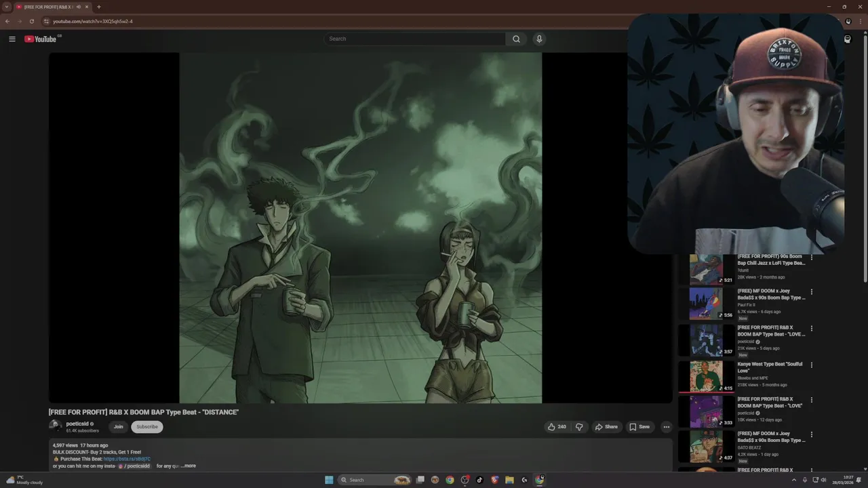The image size is (868, 488).
Task: Expand the description with ...more
Action: click(x=189, y=466)
